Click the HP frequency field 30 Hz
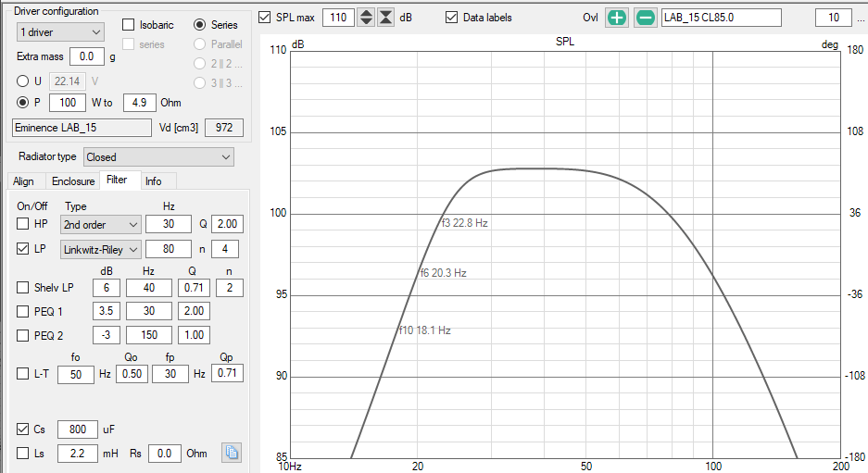Viewport: 868px width, 473px height. pos(169,224)
